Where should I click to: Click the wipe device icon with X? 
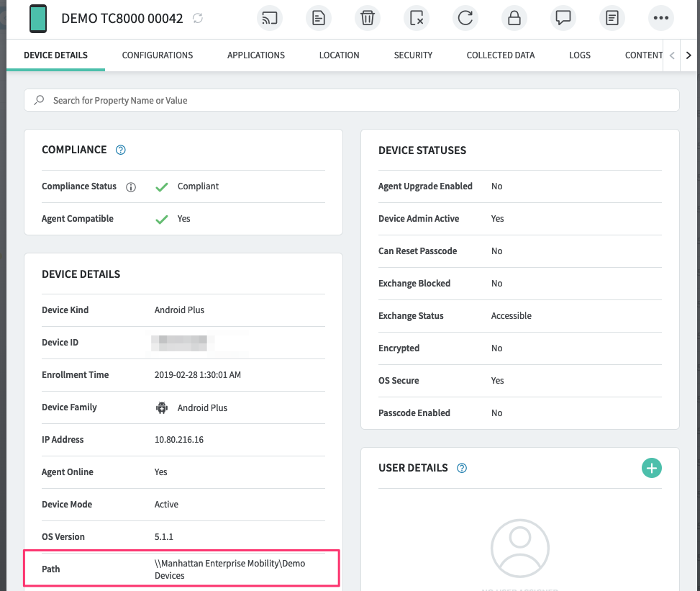coord(417,18)
